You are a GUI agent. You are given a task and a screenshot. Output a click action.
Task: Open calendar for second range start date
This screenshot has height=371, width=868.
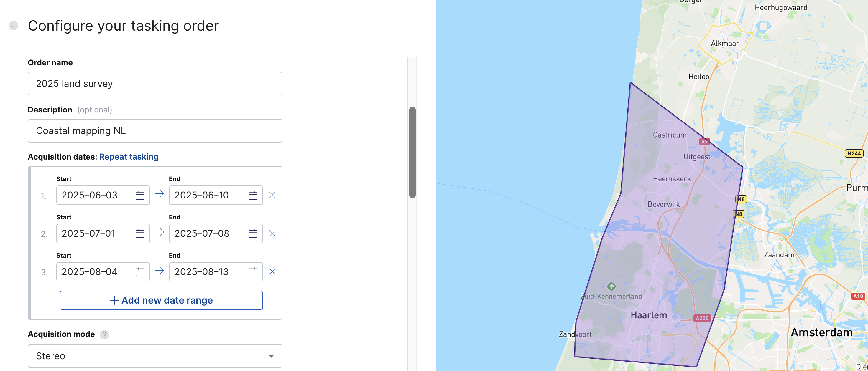pyautogui.click(x=140, y=234)
